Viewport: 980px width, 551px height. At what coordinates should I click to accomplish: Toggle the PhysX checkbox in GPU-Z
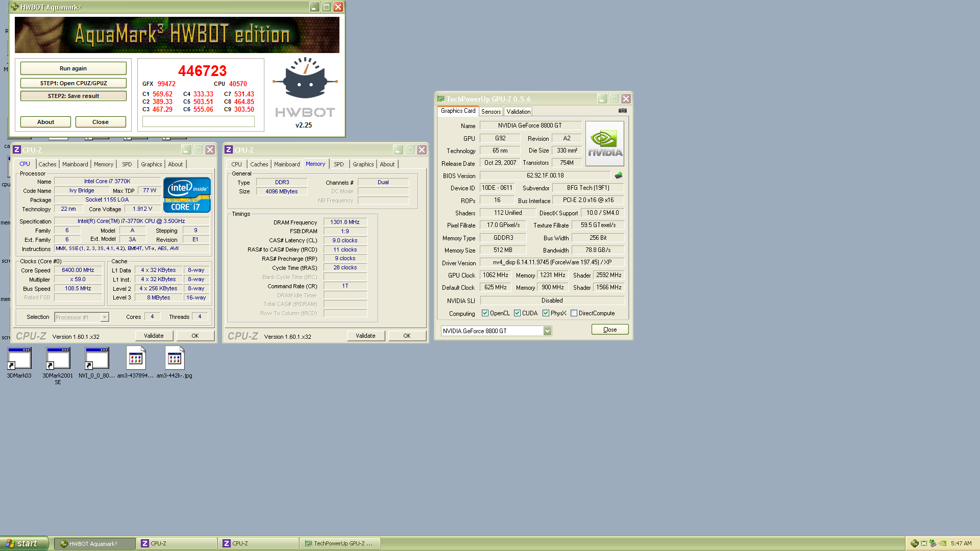(x=546, y=313)
